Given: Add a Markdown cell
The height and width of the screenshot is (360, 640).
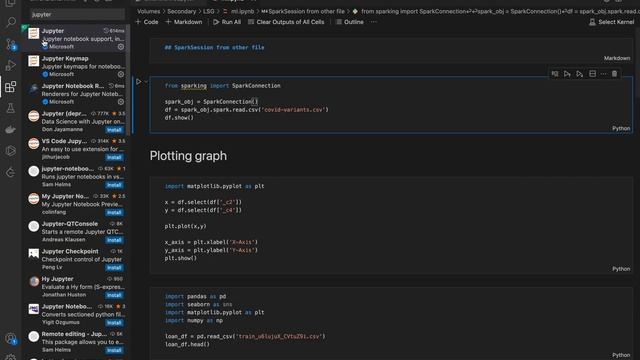Looking at the screenshot, I should tap(184, 22).
